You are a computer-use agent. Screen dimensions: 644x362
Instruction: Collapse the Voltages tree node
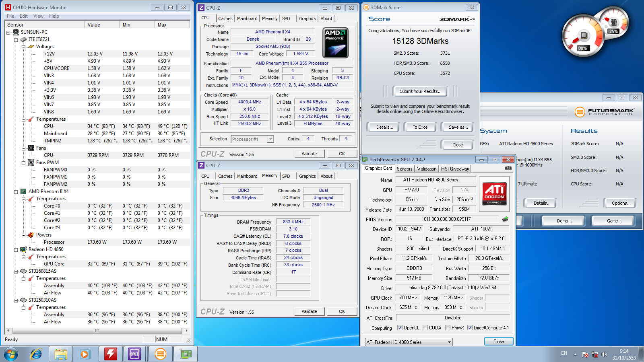pyautogui.click(x=24, y=47)
